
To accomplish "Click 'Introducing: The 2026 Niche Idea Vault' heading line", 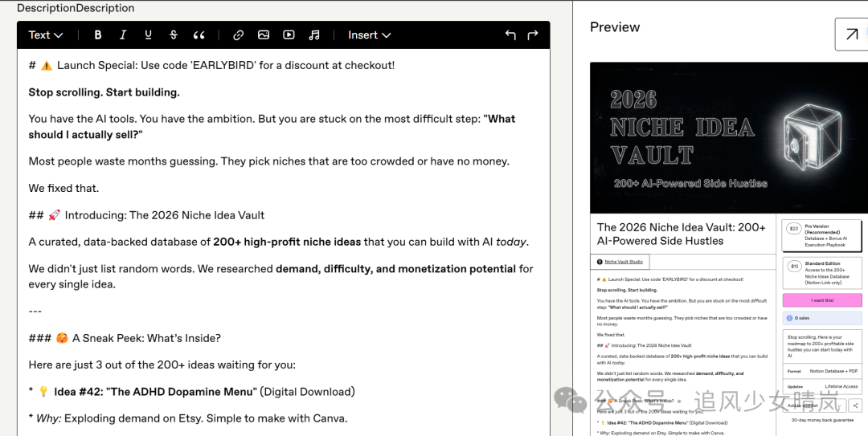I will point(147,215).
